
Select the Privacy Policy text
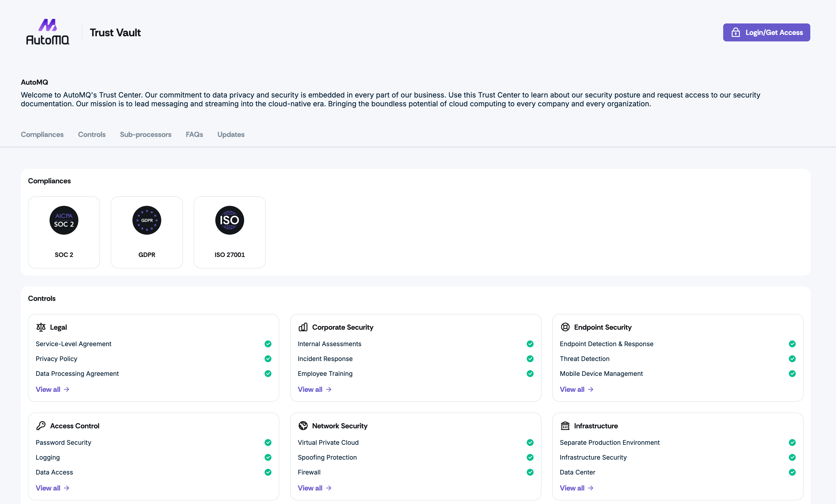[x=56, y=359]
